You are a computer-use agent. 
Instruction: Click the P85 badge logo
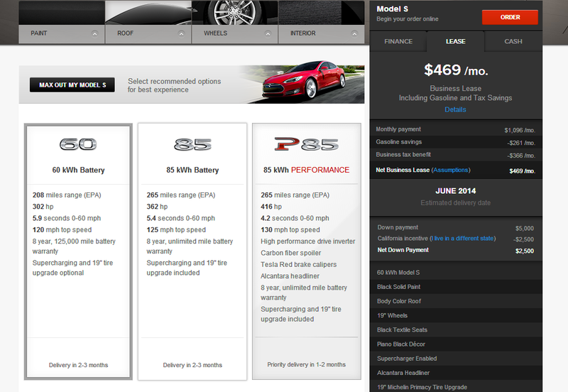[307, 144]
